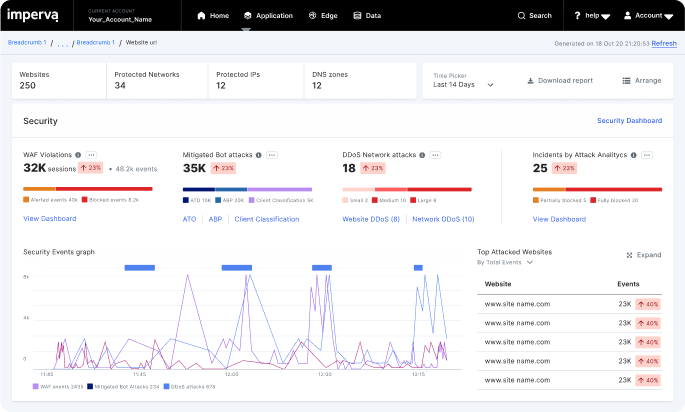
Task: Click the Refresh link
Action: pos(664,44)
